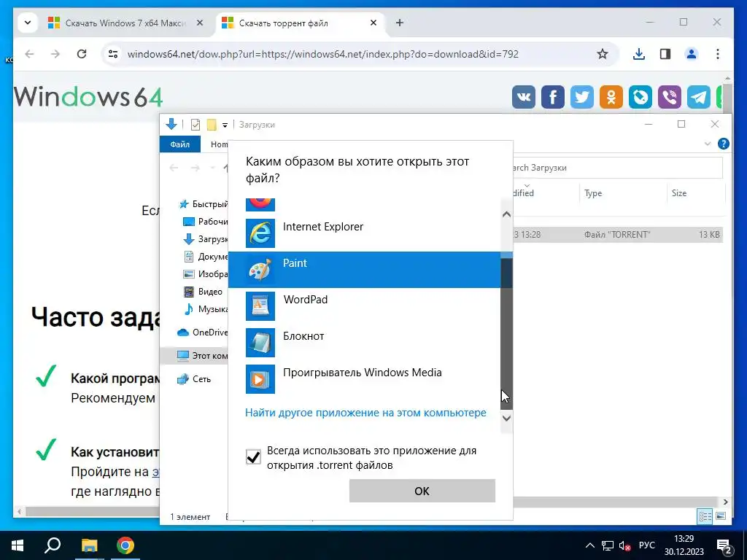Open the Chrome three-dot menu

tap(718, 54)
